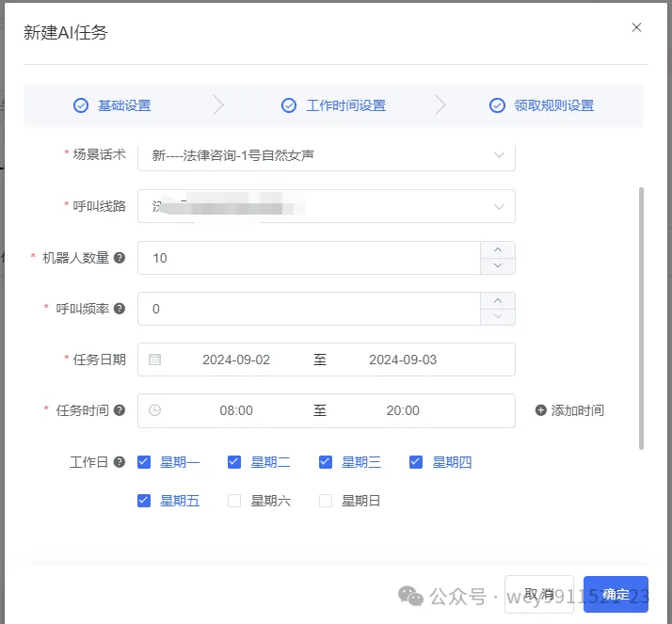Image resolution: width=672 pixels, height=624 pixels.
Task: Click the 确定 button
Action: 616,594
